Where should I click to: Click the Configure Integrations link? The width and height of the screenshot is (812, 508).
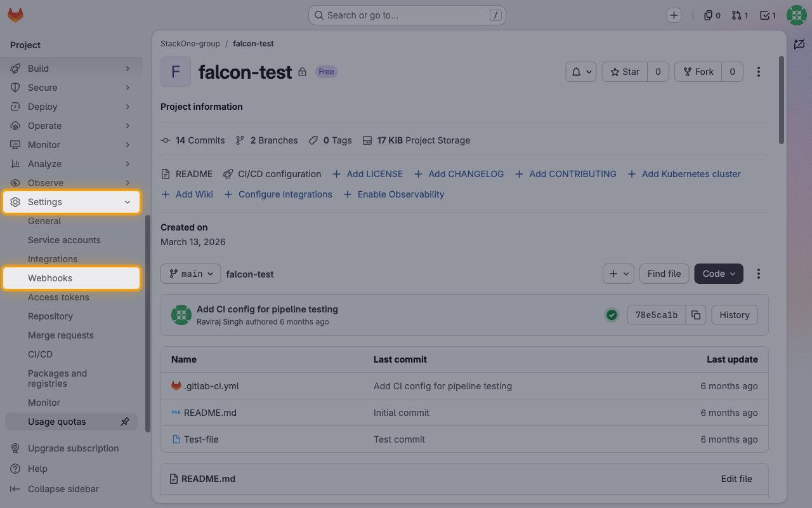tap(278, 194)
